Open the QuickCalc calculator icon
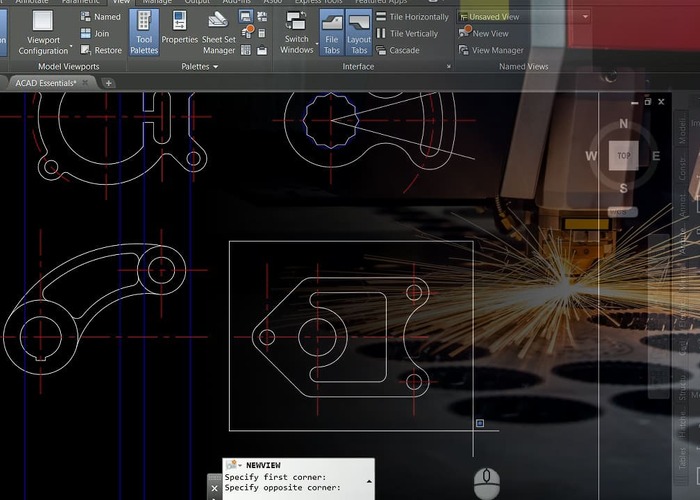This screenshot has height=500, width=700. (262, 33)
